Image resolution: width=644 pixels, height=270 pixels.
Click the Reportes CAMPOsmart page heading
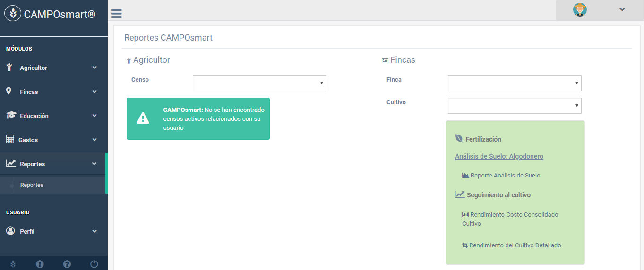168,38
